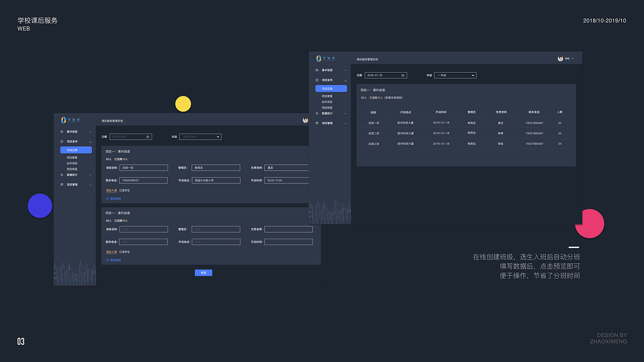Select 合并项目 in the table window sidebar

coord(327,102)
